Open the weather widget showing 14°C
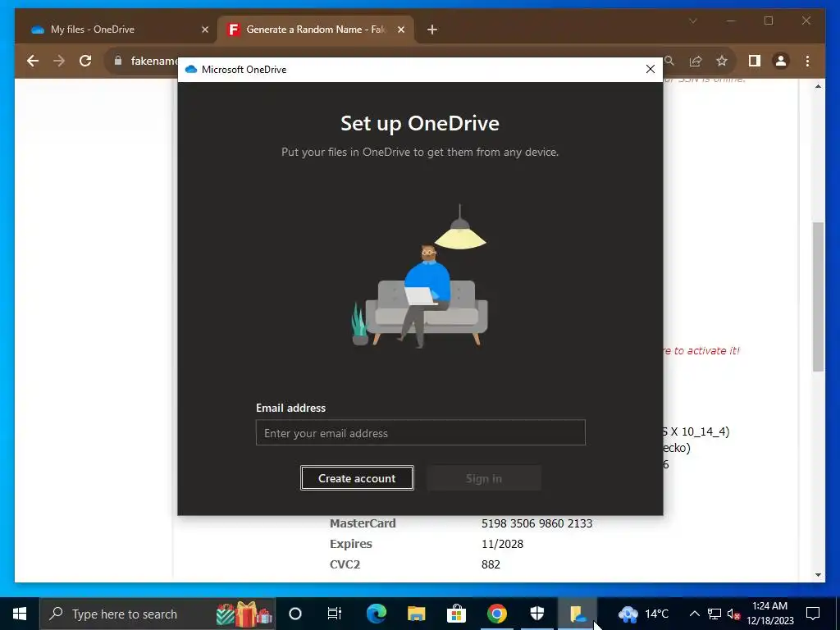Screen dimensions: 840x630 [x=643, y=614]
